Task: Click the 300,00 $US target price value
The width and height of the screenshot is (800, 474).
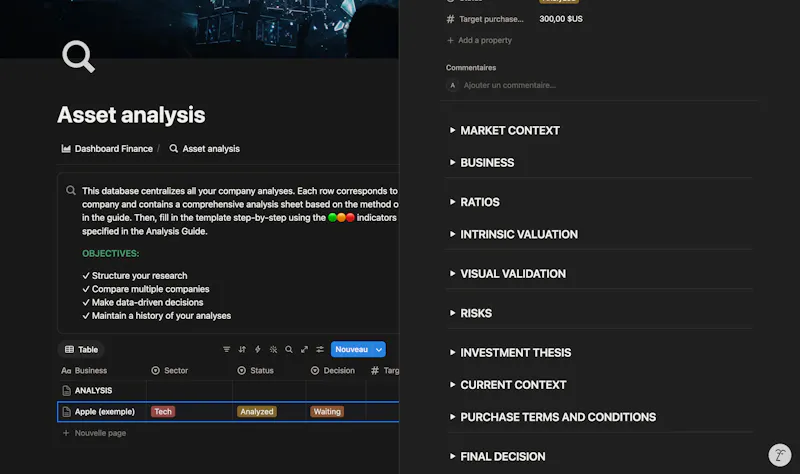Action: (x=561, y=19)
